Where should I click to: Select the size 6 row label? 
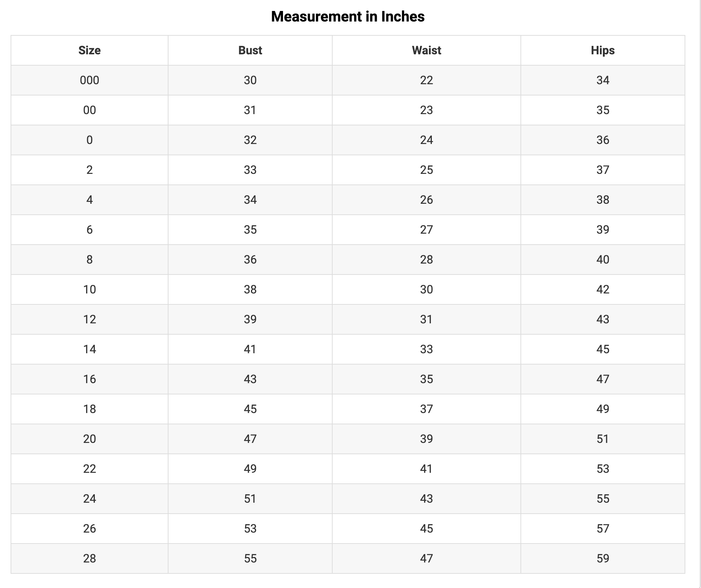[x=89, y=230]
